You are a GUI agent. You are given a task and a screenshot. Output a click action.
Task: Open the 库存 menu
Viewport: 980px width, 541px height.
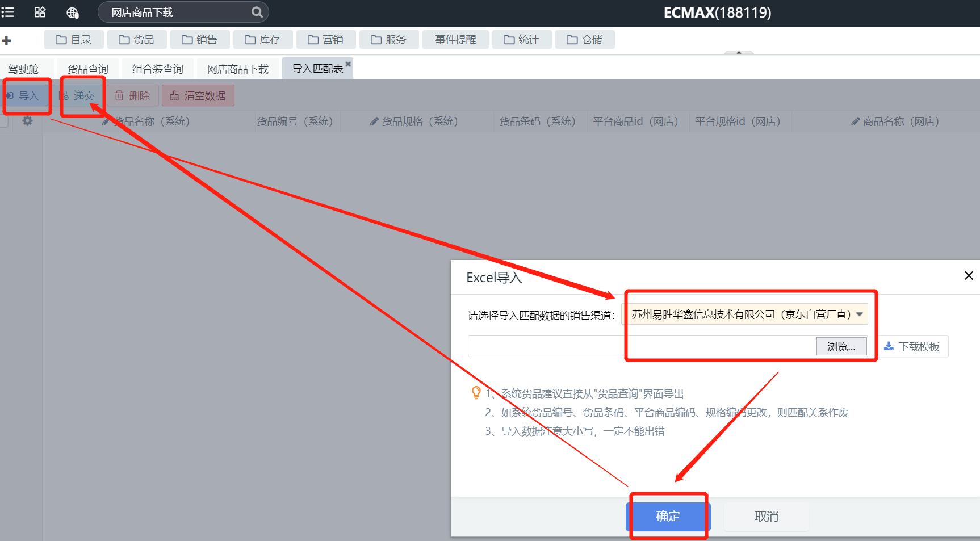point(263,39)
